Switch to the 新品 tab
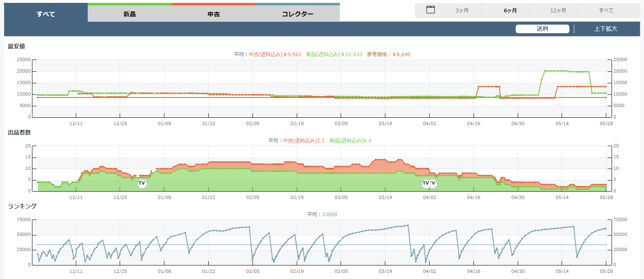The width and height of the screenshot is (644, 279). click(130, 14)
